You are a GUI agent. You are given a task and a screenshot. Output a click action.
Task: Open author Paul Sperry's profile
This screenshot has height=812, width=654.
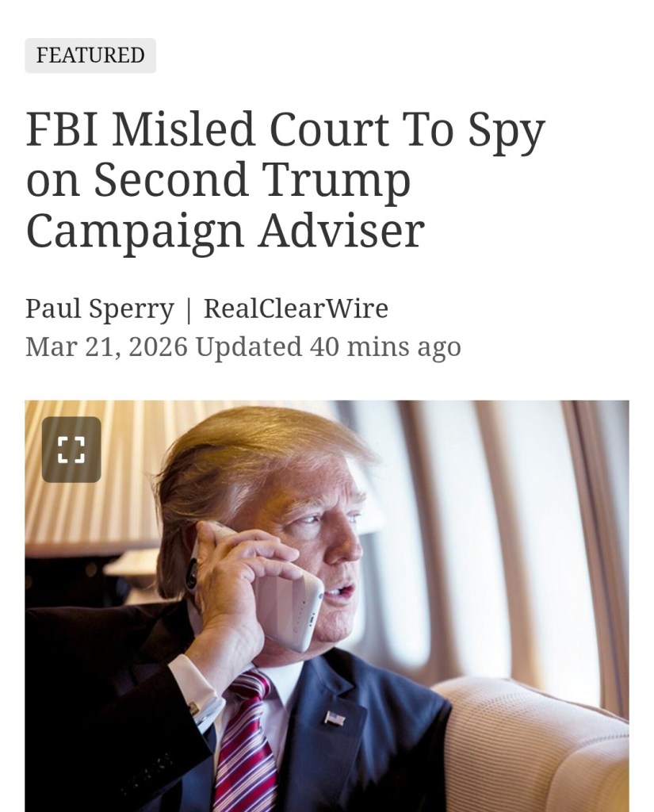point(99,308)
